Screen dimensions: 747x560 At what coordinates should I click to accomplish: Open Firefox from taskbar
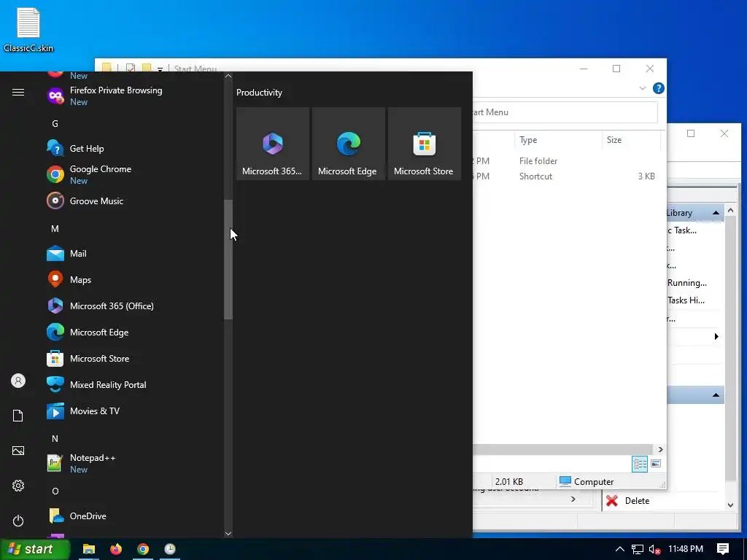[x=116, y=549]
